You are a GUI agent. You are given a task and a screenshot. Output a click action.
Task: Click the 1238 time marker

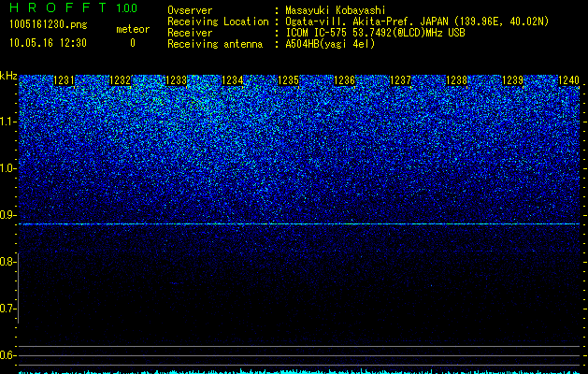[x=456, y=80]
